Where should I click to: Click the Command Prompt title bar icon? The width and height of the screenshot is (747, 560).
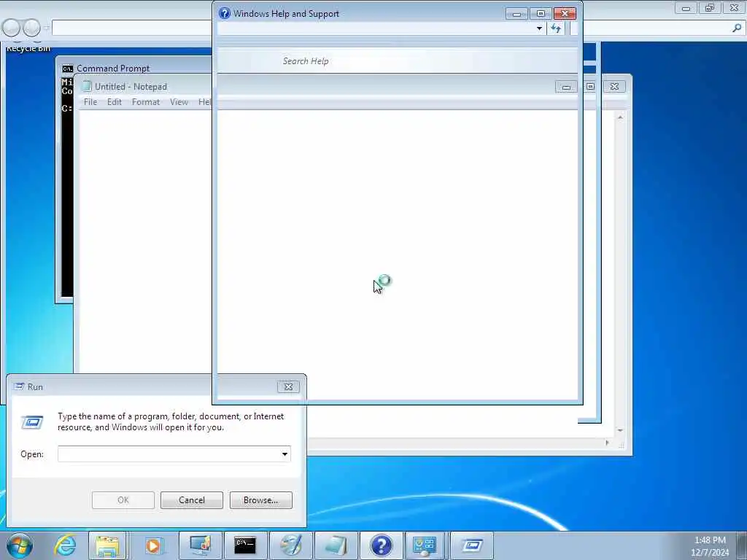68,69
